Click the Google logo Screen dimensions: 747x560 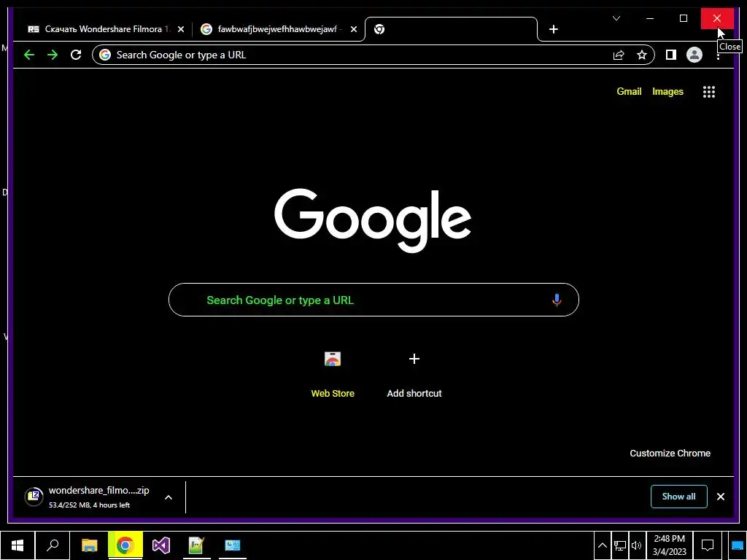coord(373,220)
